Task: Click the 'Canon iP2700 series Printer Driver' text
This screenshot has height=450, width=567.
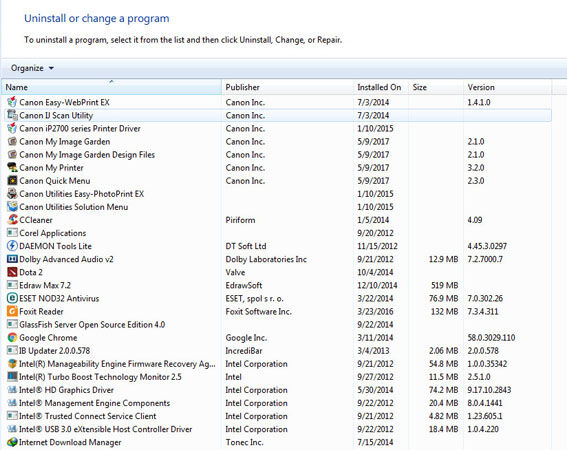Action: pos(80,128)
